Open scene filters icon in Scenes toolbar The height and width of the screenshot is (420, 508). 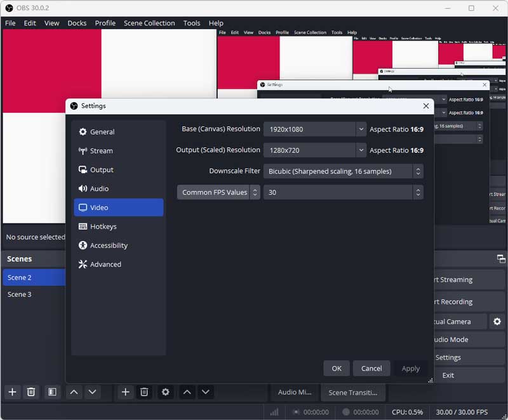[52, 392]
